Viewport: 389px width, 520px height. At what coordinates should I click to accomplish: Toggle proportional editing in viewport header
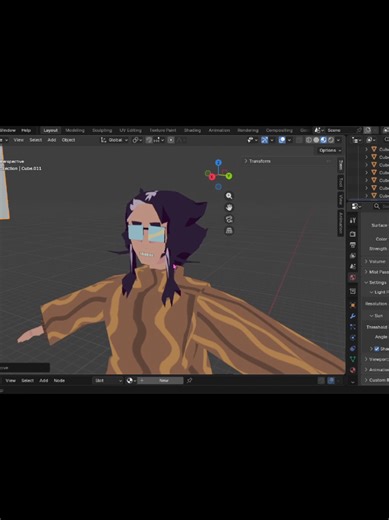click(171, 140)
